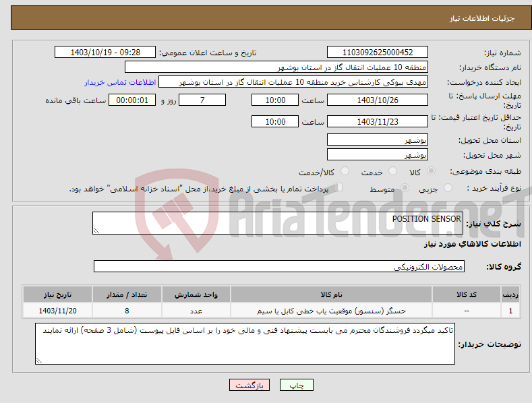Click the delivery province field
532x403 pixels.
378,139
